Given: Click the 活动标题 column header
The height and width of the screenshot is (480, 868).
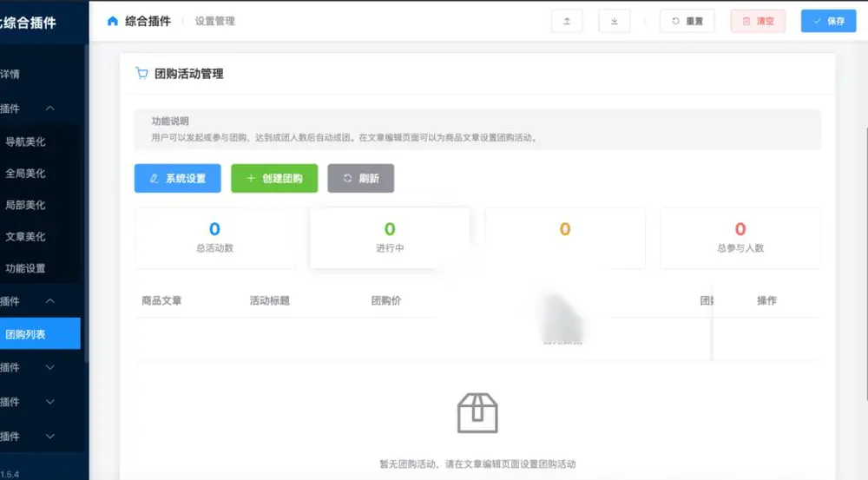Looking at the screenshot, I should (x=270, y=300).
